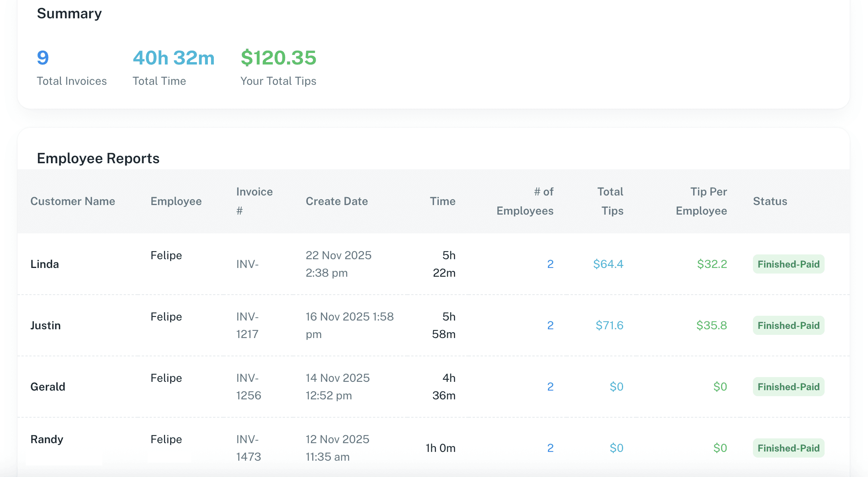Open the "2" employees link on Randy's row
The width and height of the screenshot is (868, 477).
[x=550, y=448]
